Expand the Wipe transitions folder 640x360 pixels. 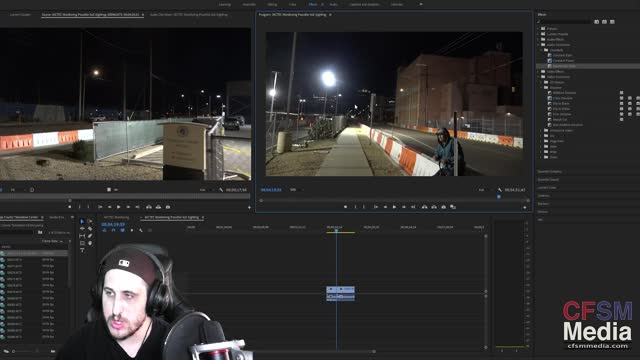[x=542, y=151]
